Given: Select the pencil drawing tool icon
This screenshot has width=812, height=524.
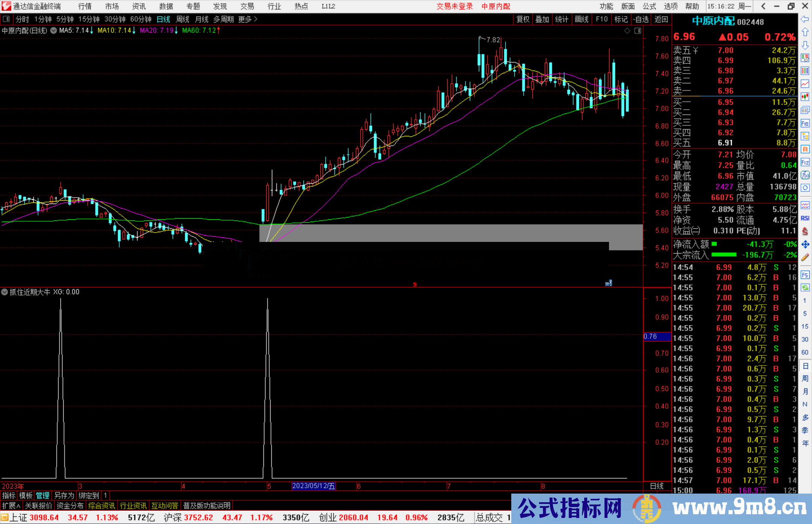Looking at the screenshot, I should pos(805,257).
